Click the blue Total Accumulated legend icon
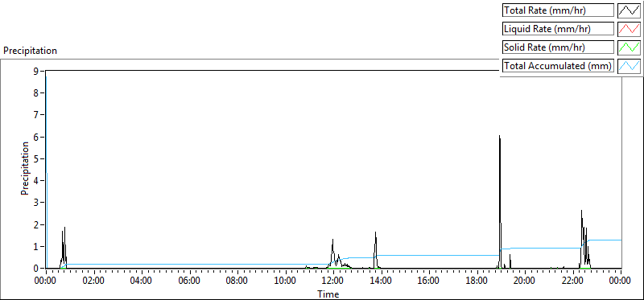644x300 pixels. (629, 66)
